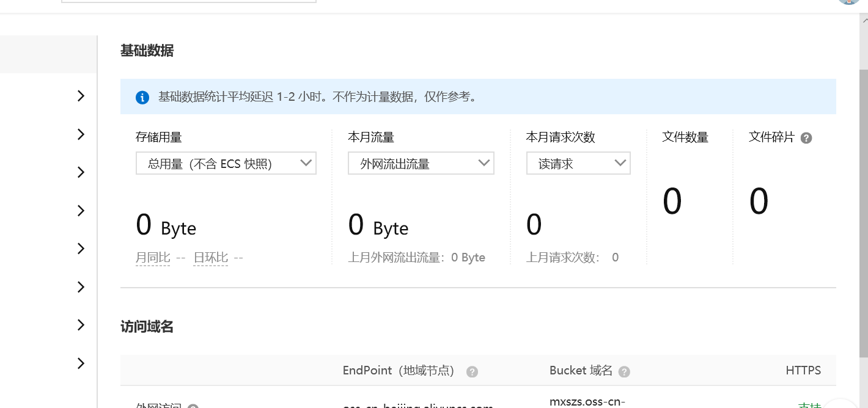
Task: Click the search input box at the top
Action: point(189,1)
